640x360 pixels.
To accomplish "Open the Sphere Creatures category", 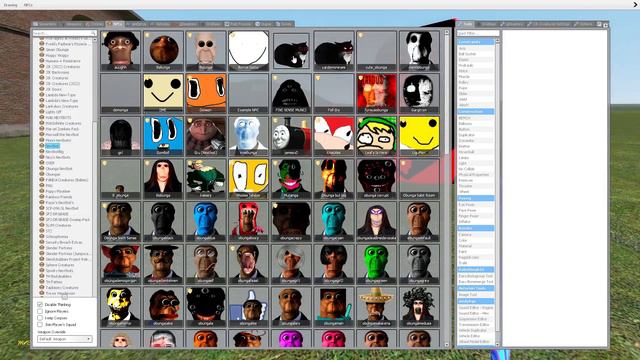I will (60, 265).
